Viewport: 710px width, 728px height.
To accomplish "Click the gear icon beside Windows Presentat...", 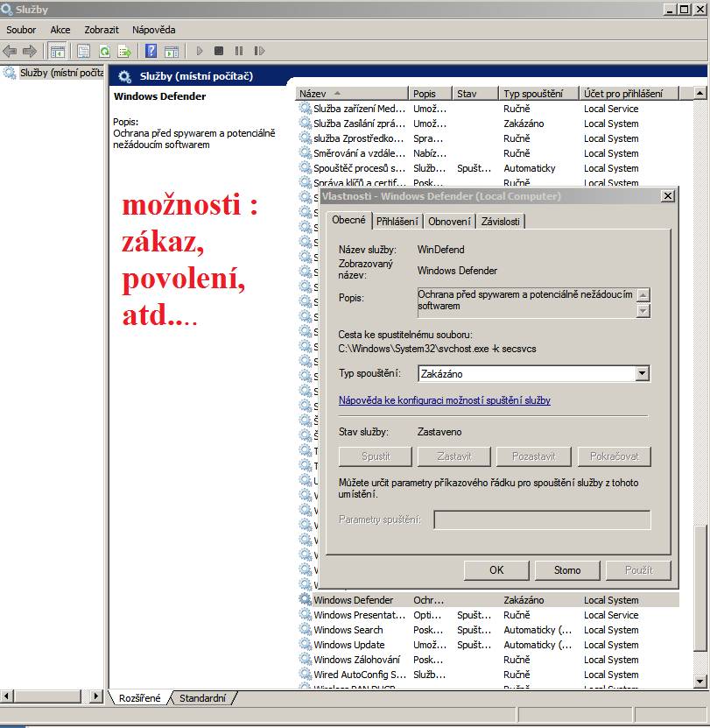I will pyautogui.click(x=305, y=615).
